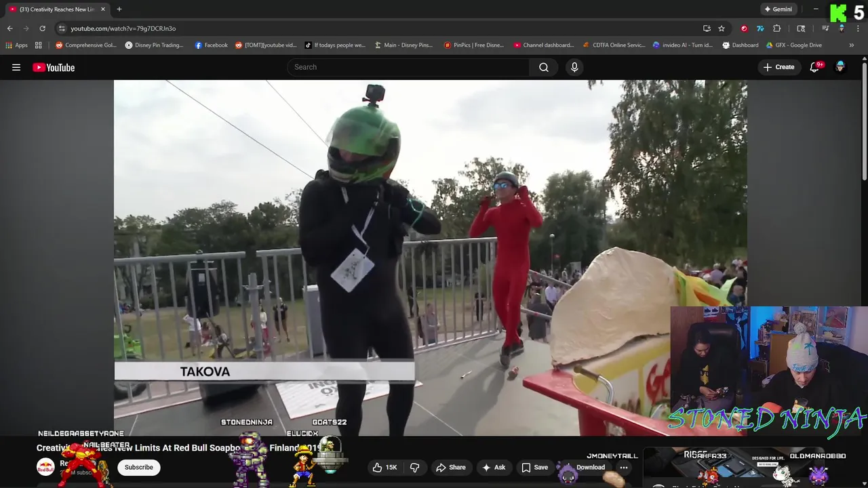This screenshot has height=488, width=868.
Task: Open the YouTube notifications bell
Action: (815, 67)
